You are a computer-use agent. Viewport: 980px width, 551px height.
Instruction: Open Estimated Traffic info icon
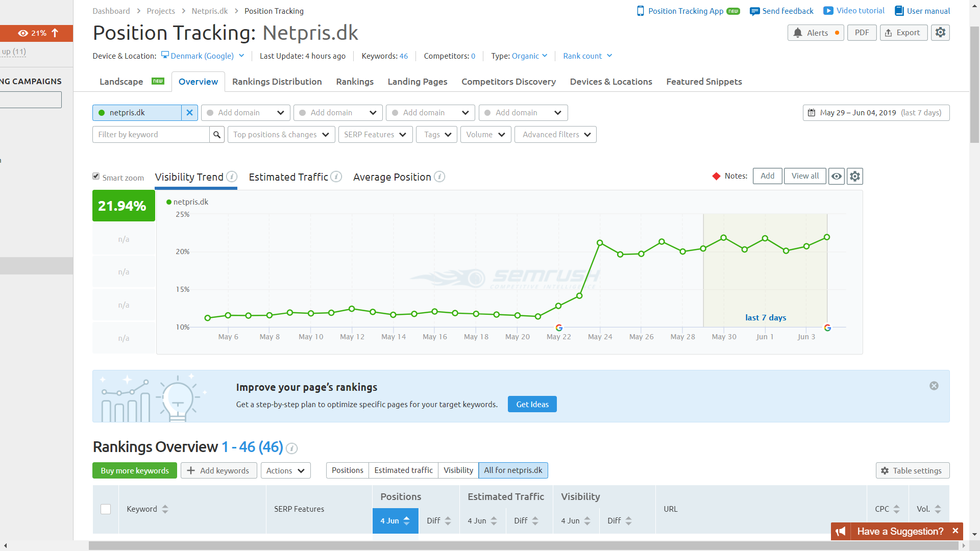[x=336, y=177]
